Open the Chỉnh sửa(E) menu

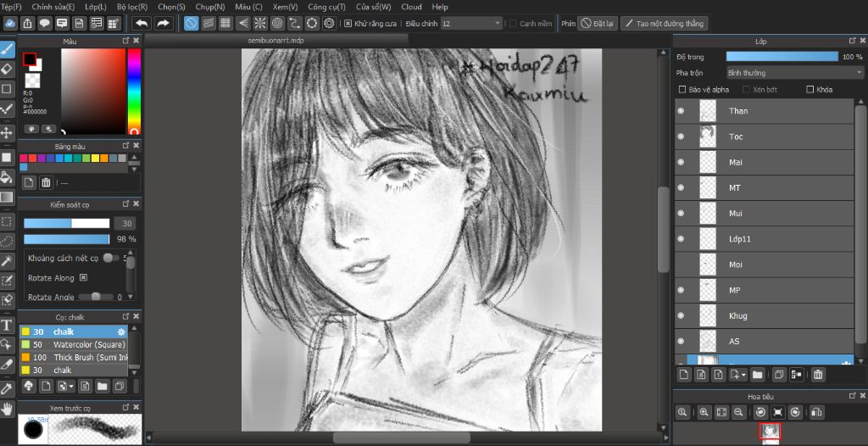click(x=53, y=7)
